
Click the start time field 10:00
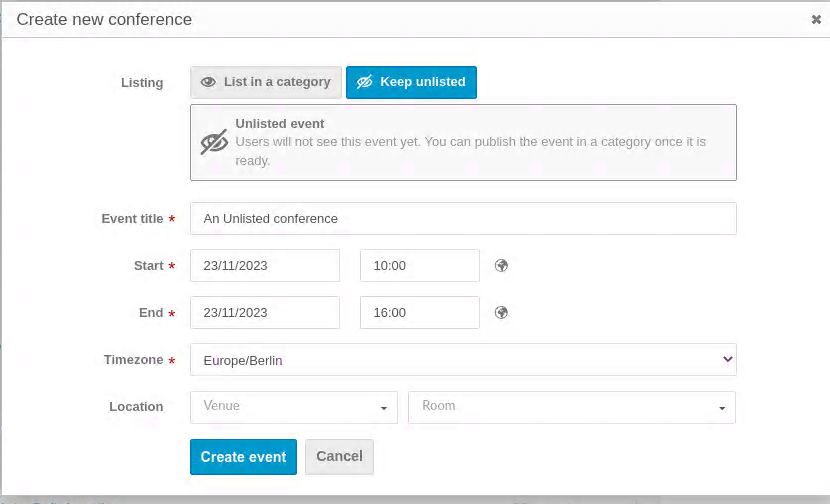(x=420, y=266)
